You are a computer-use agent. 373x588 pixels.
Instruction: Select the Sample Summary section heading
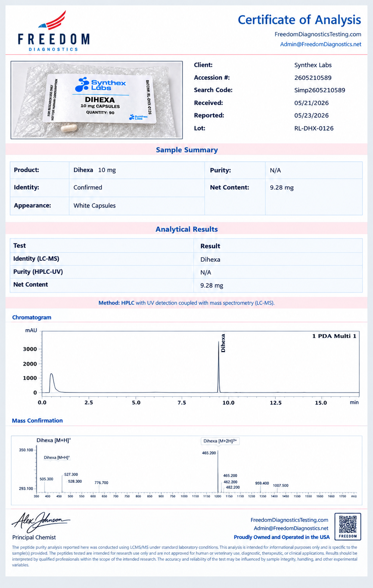[x=187, y=150]
